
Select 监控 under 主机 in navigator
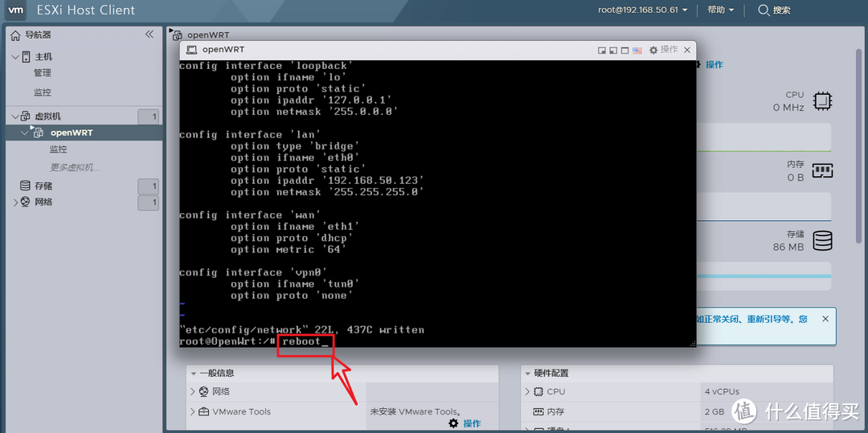pos(42,92)
